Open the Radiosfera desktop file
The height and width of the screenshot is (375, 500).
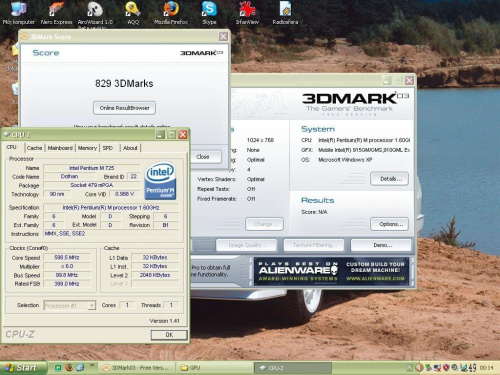285,13
